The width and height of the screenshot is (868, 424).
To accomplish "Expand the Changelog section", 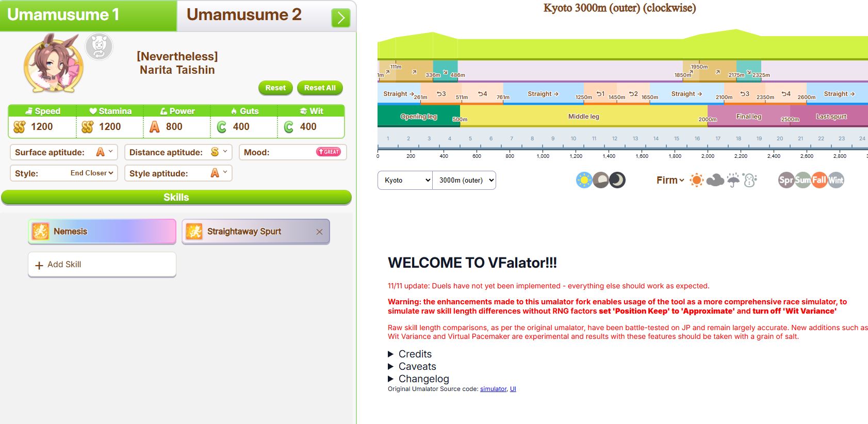I will 418,379.
